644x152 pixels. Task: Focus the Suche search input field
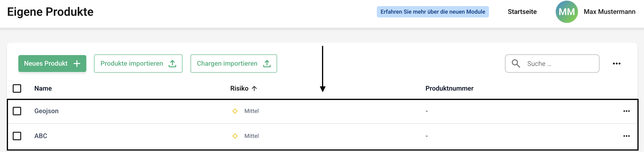[560, 64]
